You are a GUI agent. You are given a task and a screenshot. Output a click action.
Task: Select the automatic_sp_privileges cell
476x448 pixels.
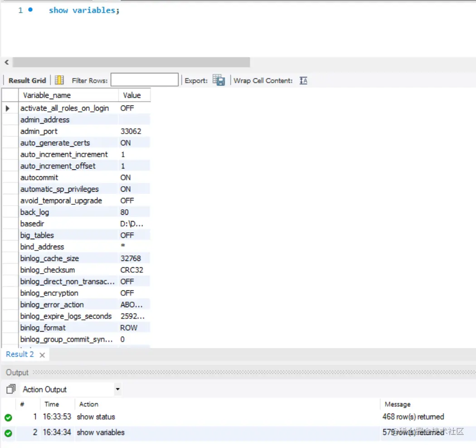pyautogui.click(x=68, y=189)
